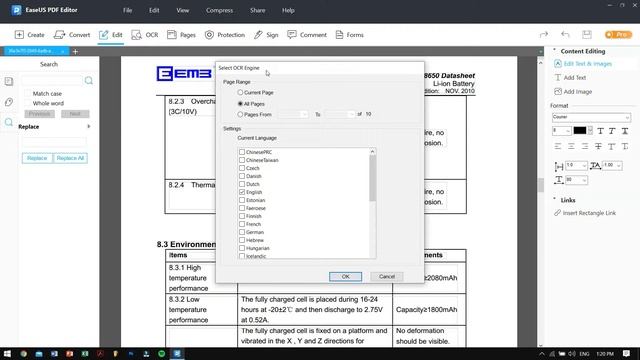The height and width of the screenshot is (360, 640).
Task: Open Share menu
Action: (258, 10)
